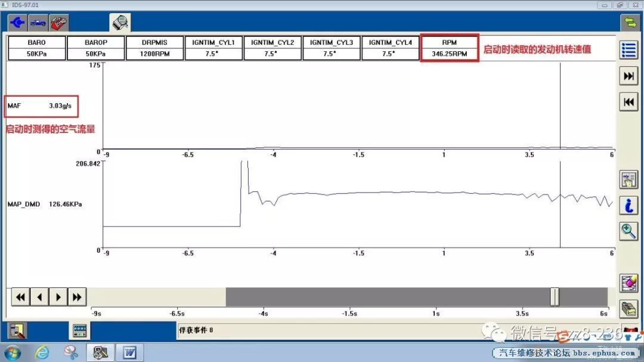Click the MAF 3.03g/s readout label
The height and width of the screenshot is (362, 644).
(40, 106)
